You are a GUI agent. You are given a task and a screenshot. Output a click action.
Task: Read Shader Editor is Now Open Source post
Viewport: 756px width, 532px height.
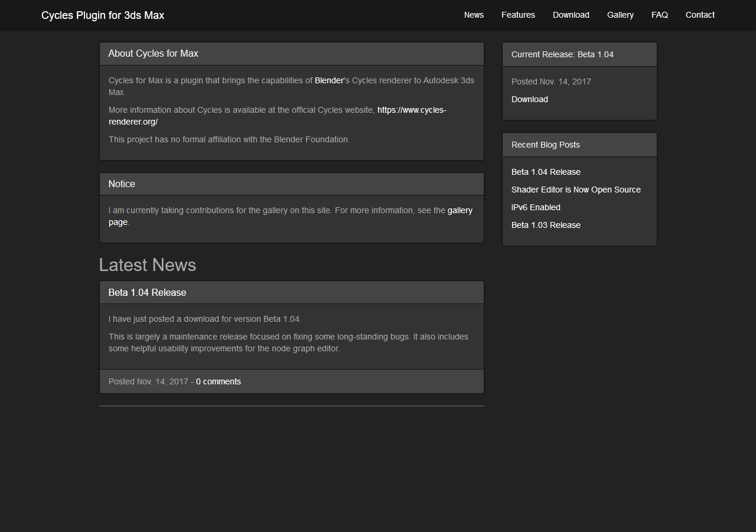click(576, 190)
